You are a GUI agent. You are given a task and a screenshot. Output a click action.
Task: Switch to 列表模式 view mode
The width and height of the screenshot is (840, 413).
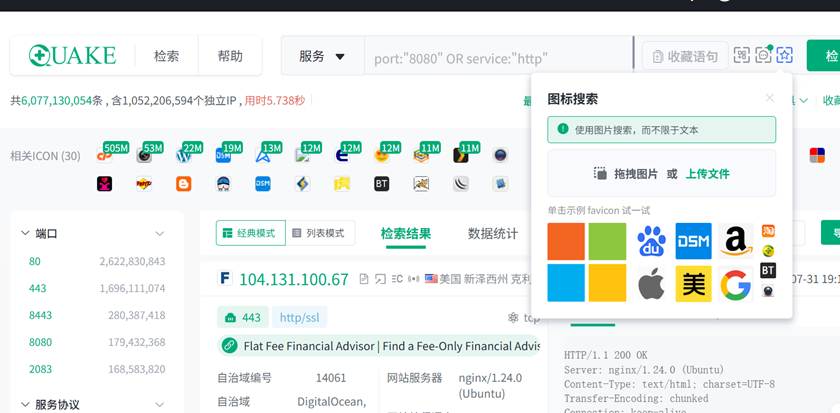(x=320, y=233)
